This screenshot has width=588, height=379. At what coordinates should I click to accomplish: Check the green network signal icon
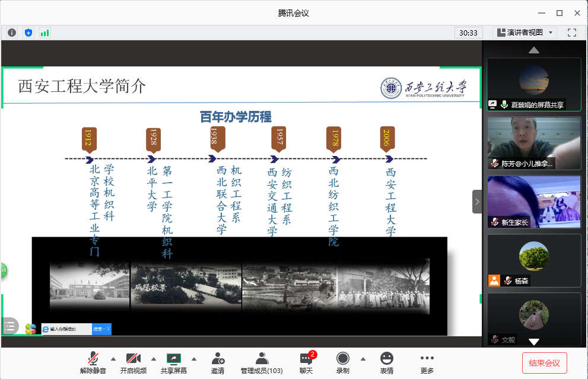(x=45, y=33)
